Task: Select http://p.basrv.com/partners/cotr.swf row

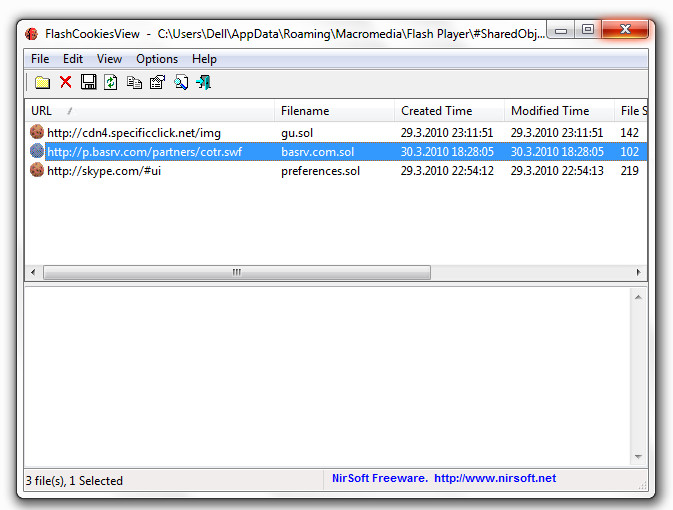Action: click(336, 152)
